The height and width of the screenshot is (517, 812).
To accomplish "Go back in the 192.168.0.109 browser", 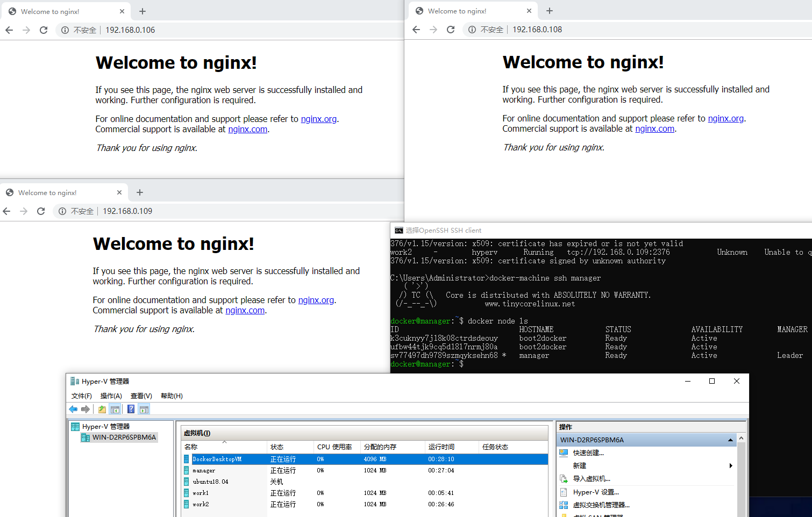I will [6, 211].
